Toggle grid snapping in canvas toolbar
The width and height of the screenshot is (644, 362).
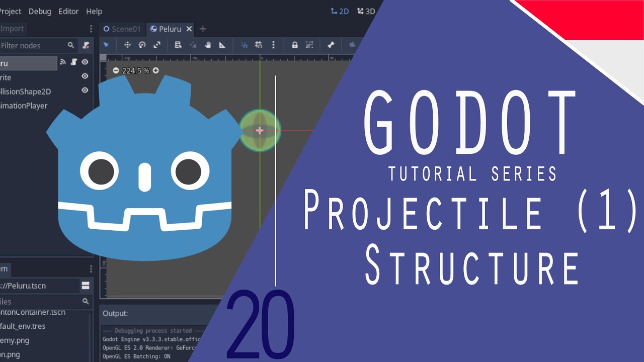pos(259,45)
